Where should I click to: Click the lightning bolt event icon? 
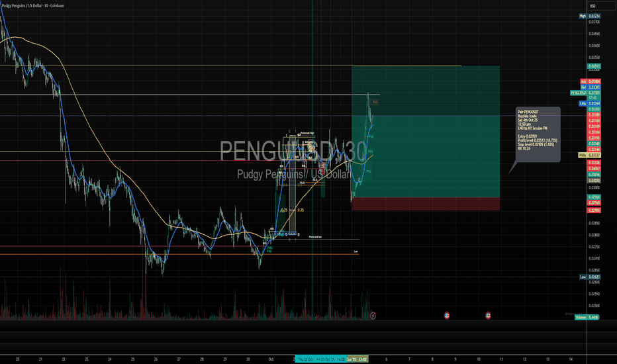click(374, 316)
